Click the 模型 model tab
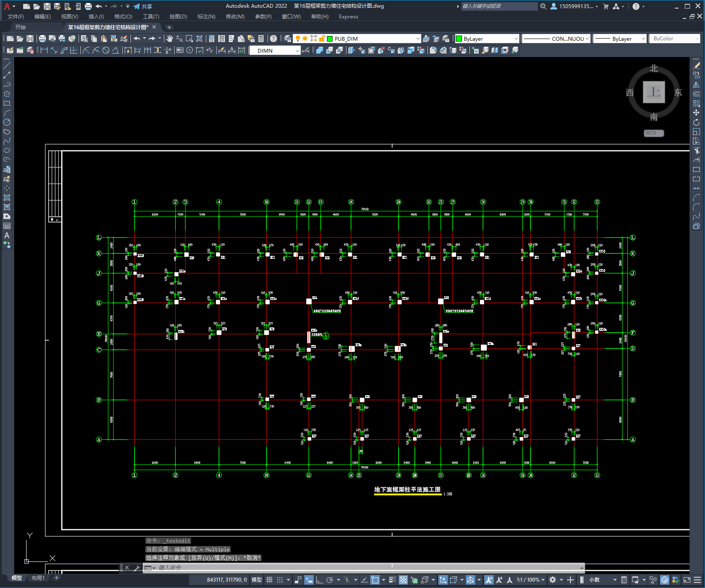This screenshot has width=705, height=588. (x=16, y=578)
